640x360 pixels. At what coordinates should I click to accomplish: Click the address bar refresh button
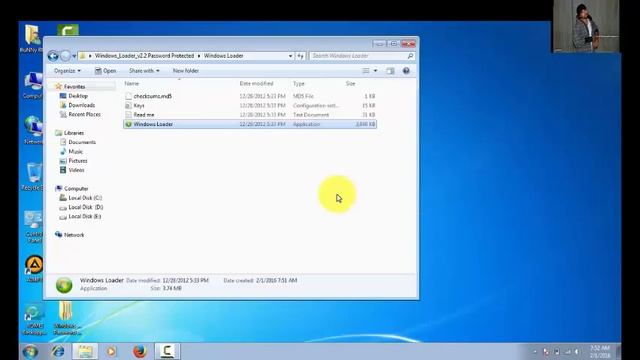click(x=300, y=56)
